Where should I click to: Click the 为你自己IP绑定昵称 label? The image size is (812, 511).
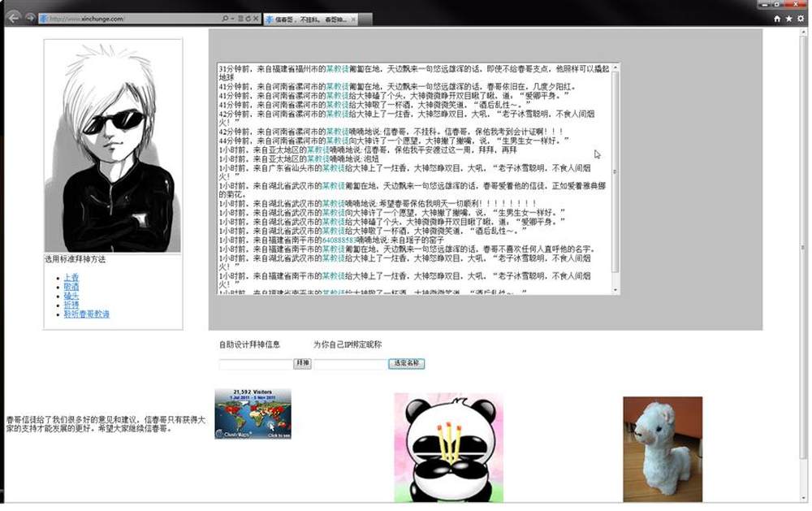(x=348, y=344)
